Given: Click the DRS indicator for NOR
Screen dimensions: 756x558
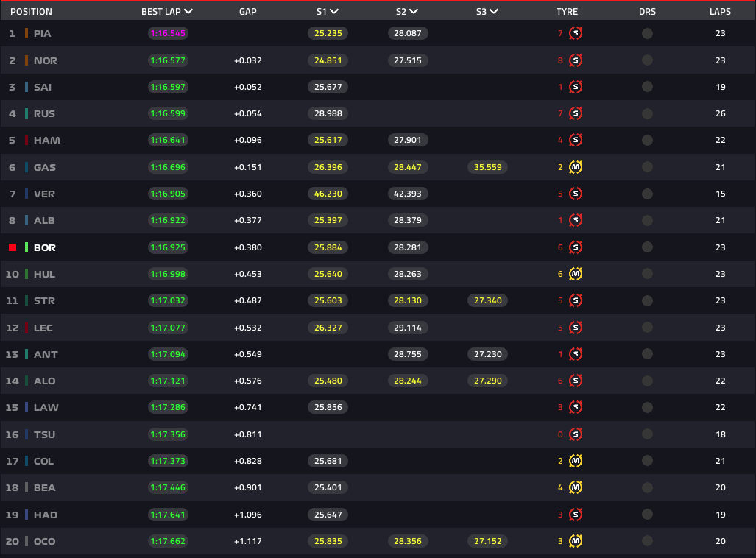Looking at the screenshot, I should [x=647, y=60].
